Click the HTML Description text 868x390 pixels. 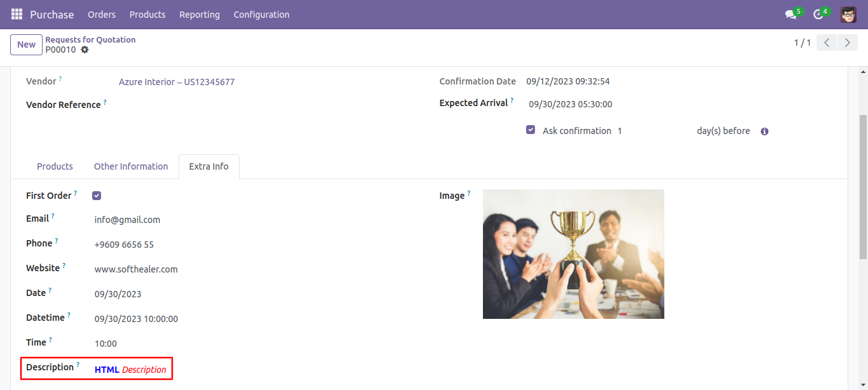(x=130, y=370)
